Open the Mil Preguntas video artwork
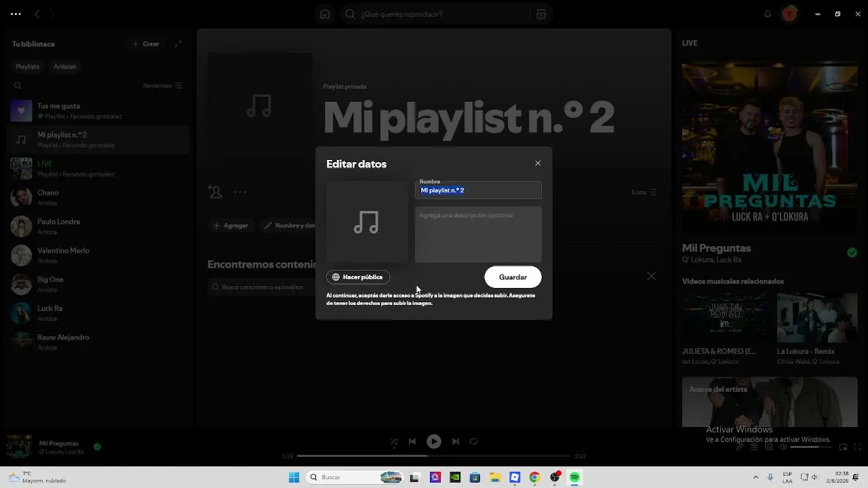The image size is (868, 488). [x=770, y=148]
